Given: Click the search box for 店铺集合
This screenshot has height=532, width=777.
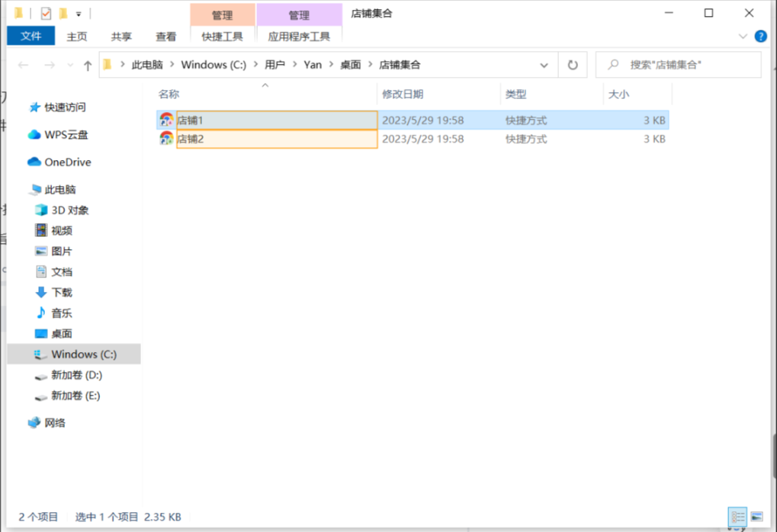Looking at the screenshot, I should (x=678, y=65).
